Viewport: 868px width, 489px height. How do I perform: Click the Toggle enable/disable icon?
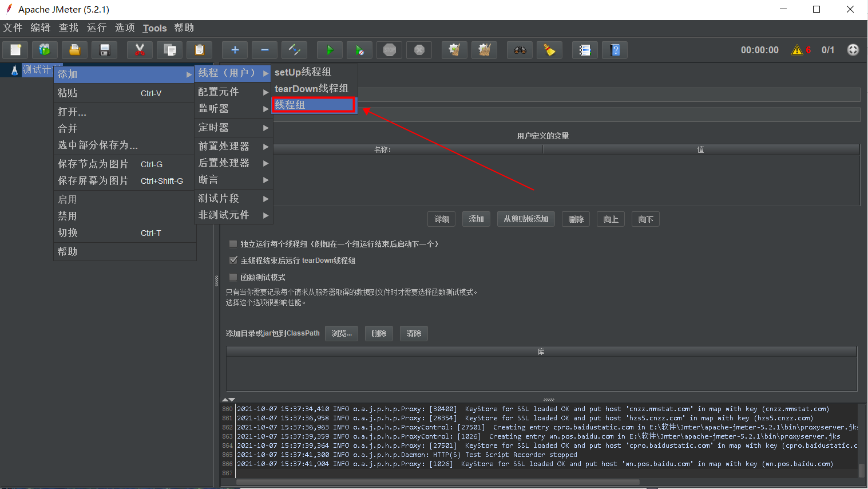[294, 50]
